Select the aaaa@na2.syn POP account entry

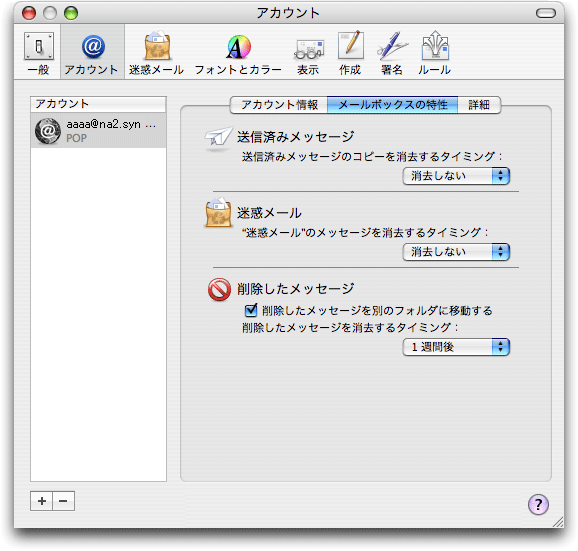tap(98, 130)
